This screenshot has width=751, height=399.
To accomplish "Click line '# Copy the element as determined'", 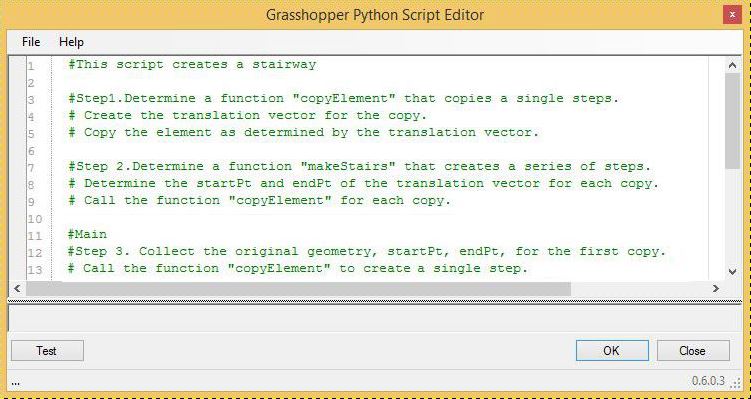I will tap(304, 132).
